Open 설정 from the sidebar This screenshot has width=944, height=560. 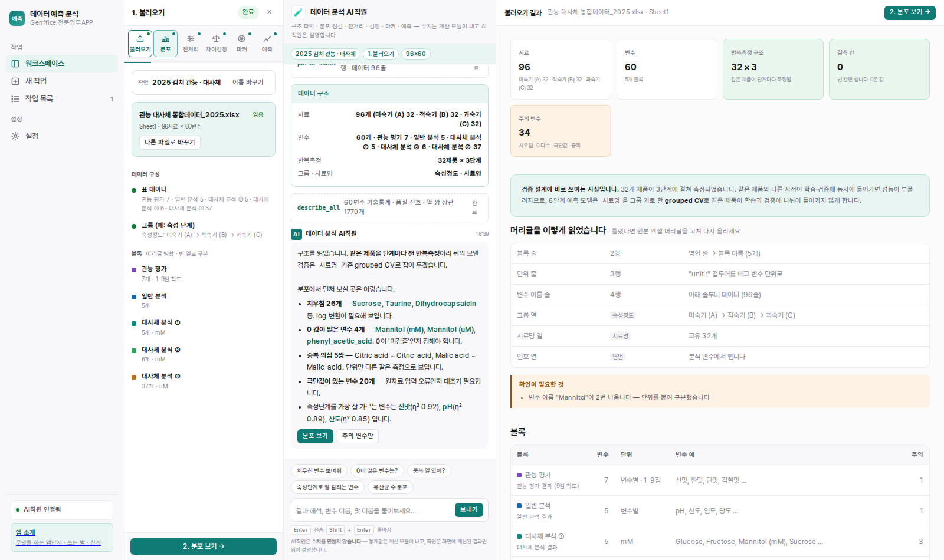click(62, 136)
